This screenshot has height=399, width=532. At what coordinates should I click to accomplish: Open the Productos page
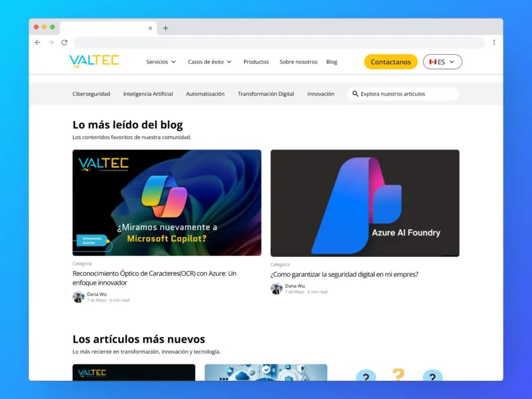pyautogui.click(x=256, y=62)
